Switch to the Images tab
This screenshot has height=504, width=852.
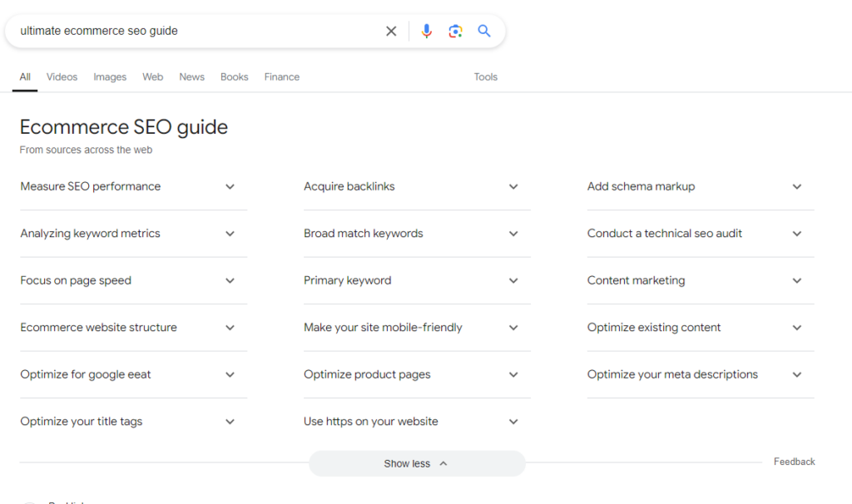[x=110, y=77]
